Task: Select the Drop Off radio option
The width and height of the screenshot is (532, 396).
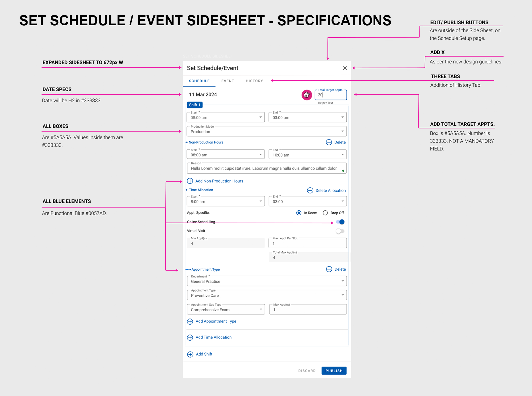Action: (x=325, y=213)
